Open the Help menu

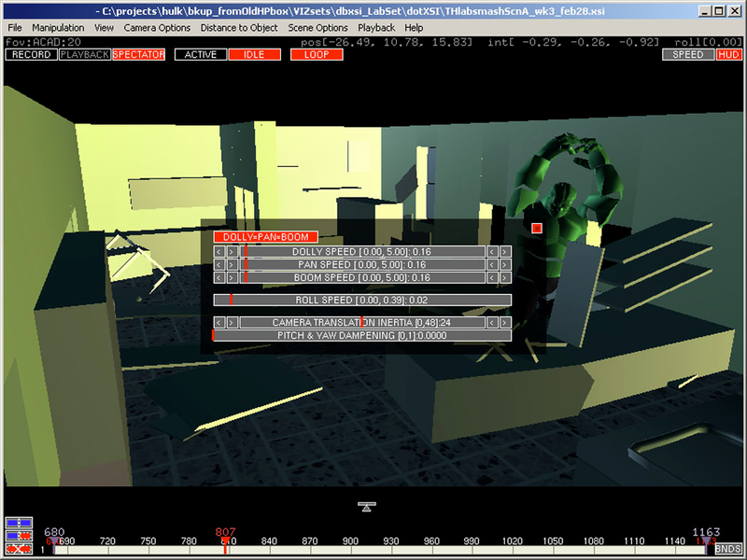coord(414,28)
